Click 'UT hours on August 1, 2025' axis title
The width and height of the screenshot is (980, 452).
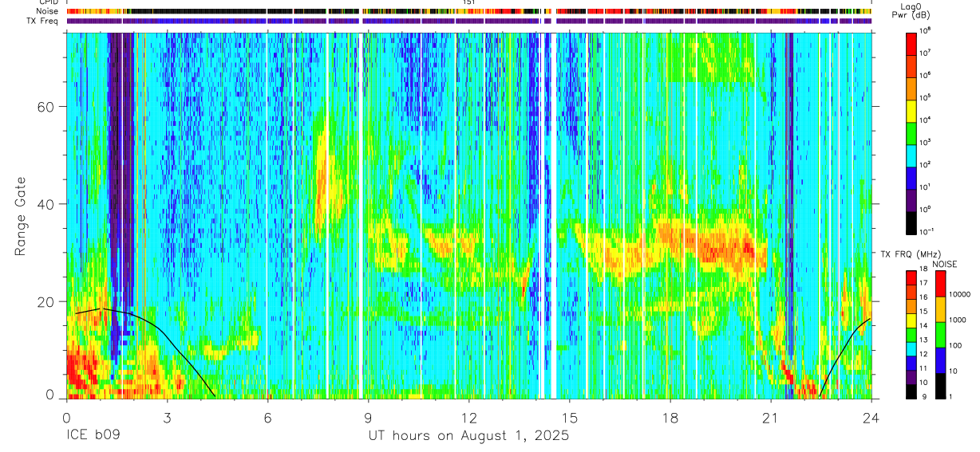468,436
